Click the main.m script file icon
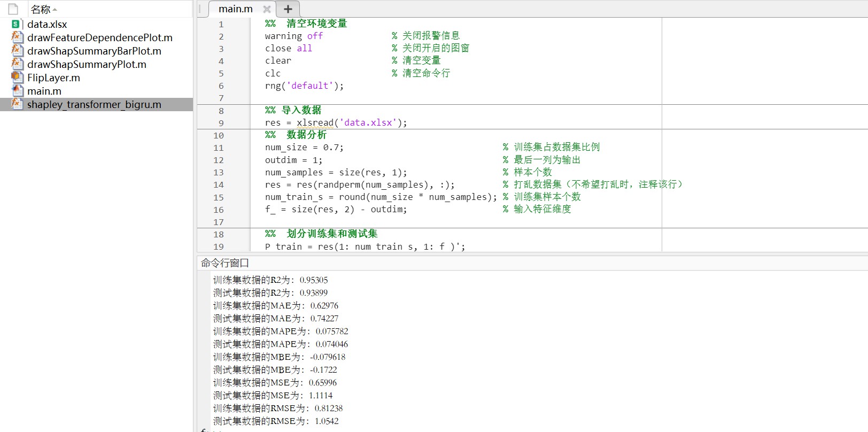Screen dimensions: 868x432 click(x=17, y=91)
